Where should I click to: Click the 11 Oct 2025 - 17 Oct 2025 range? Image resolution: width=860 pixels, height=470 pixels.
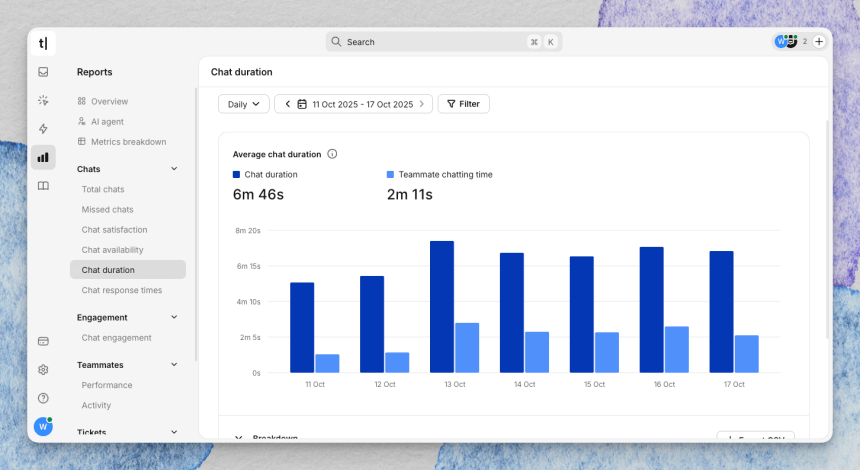point(363,104)
